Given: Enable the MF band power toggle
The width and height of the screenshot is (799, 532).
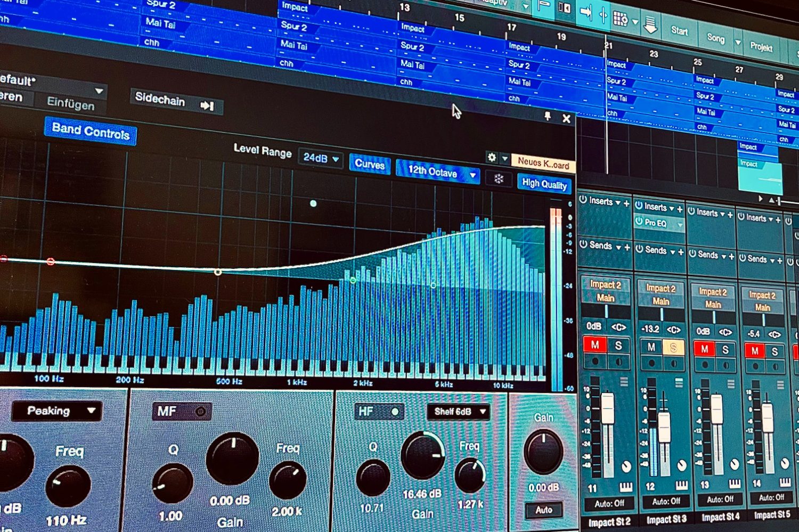Looking at the screenshot, I should [x=200, y=411].
